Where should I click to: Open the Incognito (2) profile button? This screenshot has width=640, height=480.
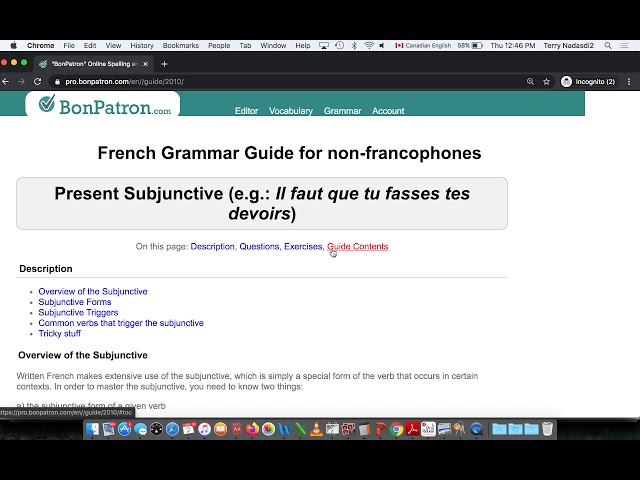point(590,82)
